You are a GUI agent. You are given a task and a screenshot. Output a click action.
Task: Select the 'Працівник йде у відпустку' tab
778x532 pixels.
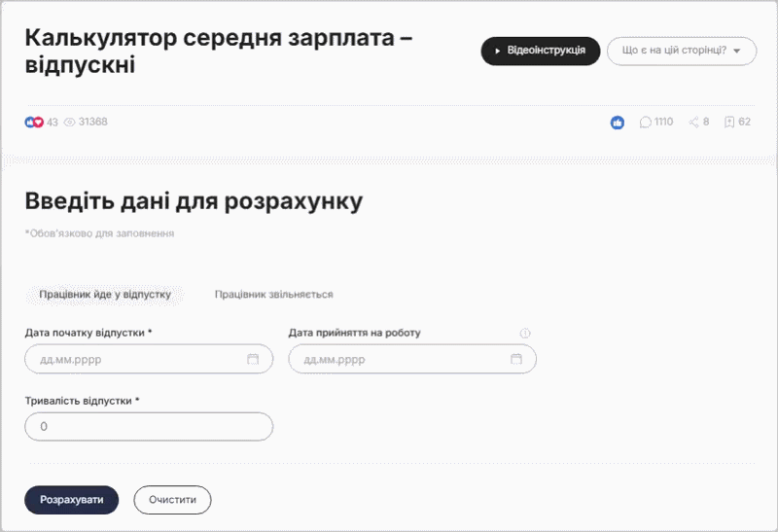(105, 294)
